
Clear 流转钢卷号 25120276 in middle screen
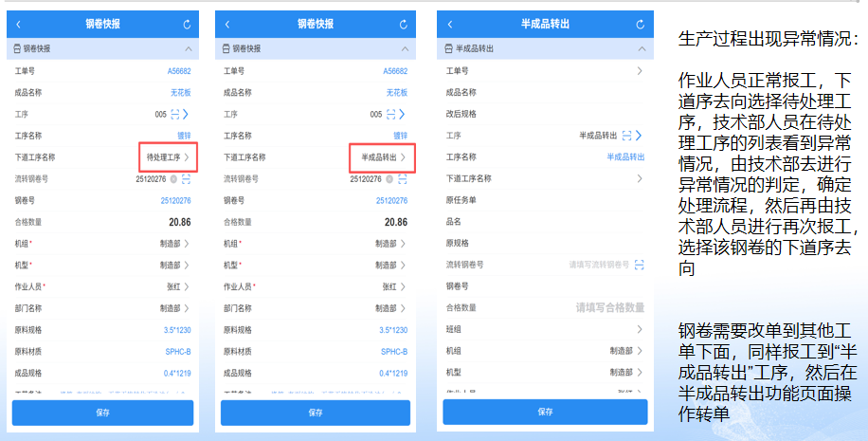click(x=389, y=179)
